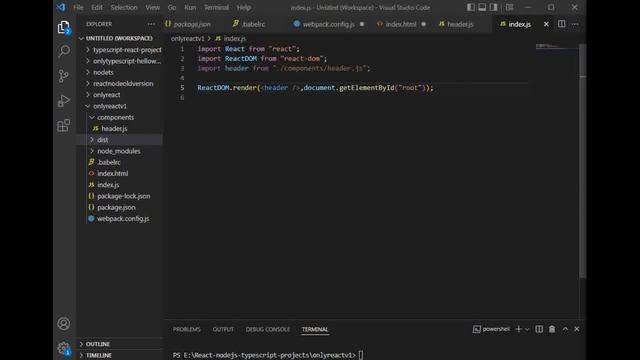Screen dimensions: 640x360
Task: Open .babelrc in the file tree
Action: (x=119, y=162)
